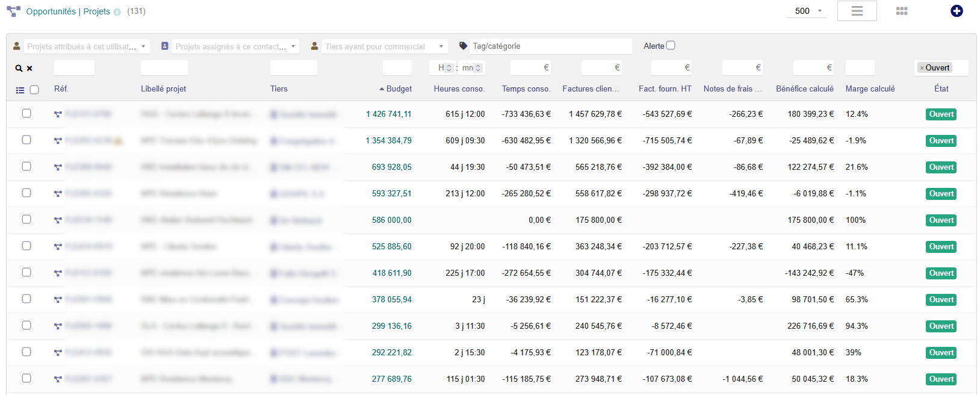Viewport: 980px width, 395px height.
Task: Toggle the select-all rows checkbox
Action: coord(34,90)
